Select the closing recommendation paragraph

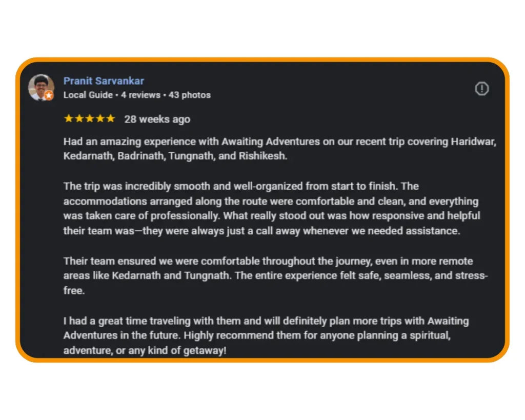(266, 335)
